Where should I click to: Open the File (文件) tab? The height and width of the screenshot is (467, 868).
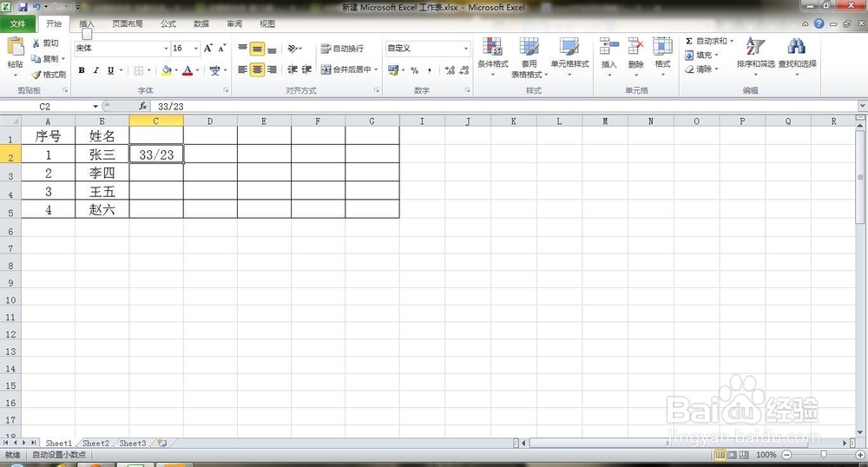[x=17, y=23]
